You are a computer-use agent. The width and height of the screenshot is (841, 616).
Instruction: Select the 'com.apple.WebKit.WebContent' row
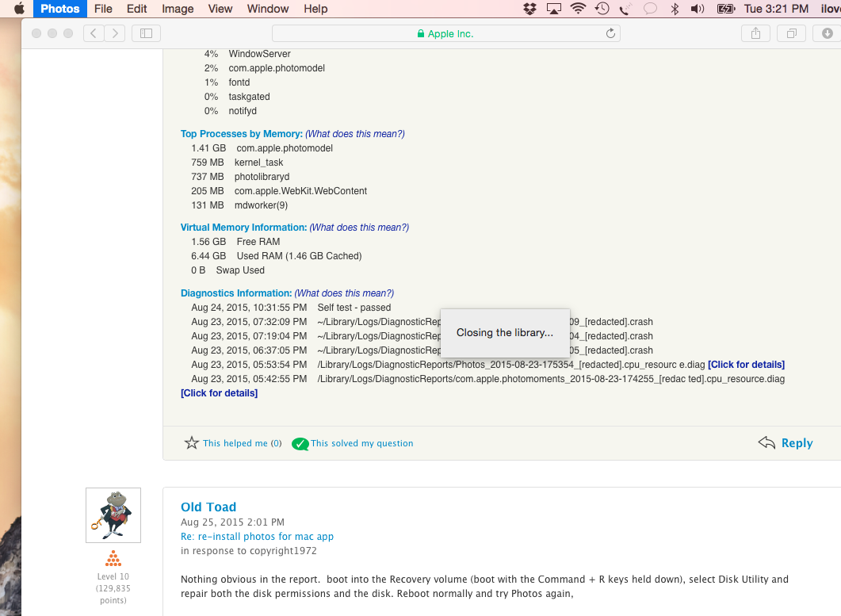279,191
